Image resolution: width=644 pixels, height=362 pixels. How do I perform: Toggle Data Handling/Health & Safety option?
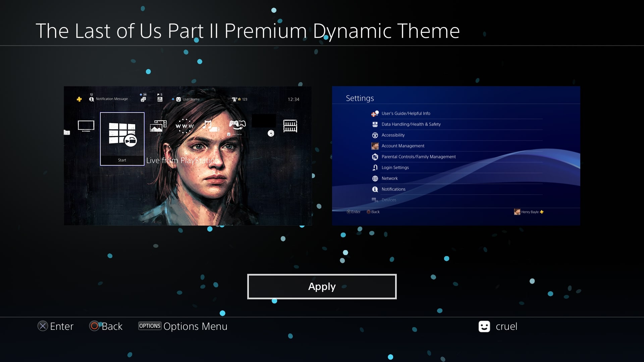411,124
